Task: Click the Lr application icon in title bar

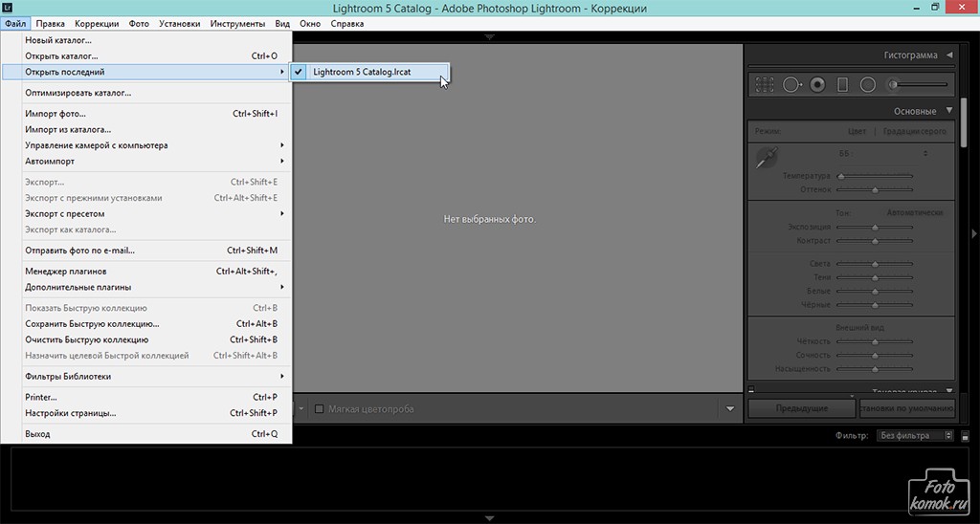Action: pyautogui.click(x=9, y=8)
